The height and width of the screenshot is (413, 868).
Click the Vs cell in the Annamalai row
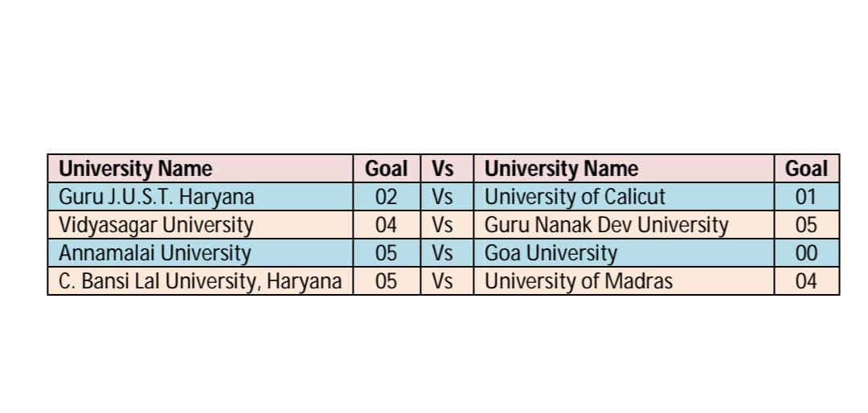coord(447,253)
